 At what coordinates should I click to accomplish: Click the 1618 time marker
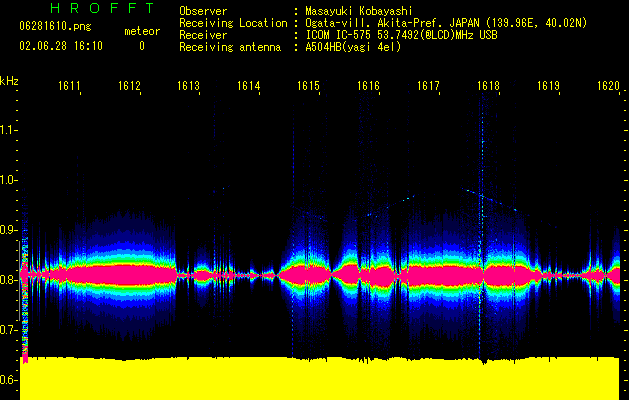pos(488,86)
